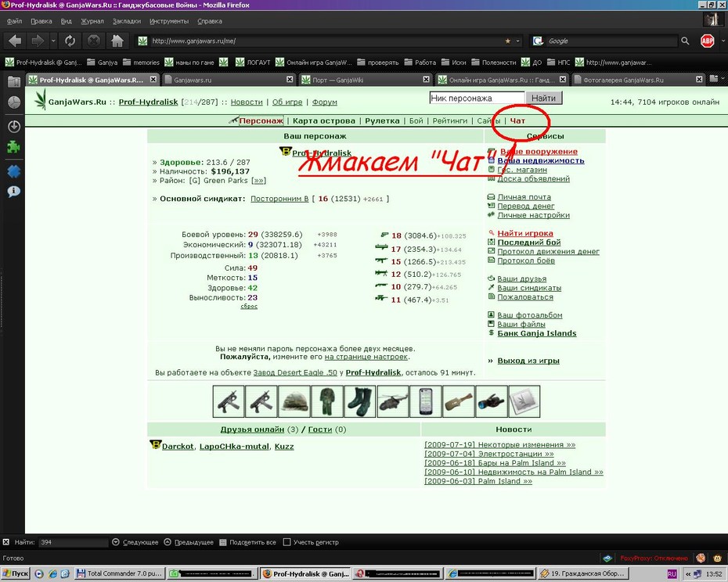Close the find bar with X icon
The height and width of the screenshot is (582, 728).
point(5,541)
